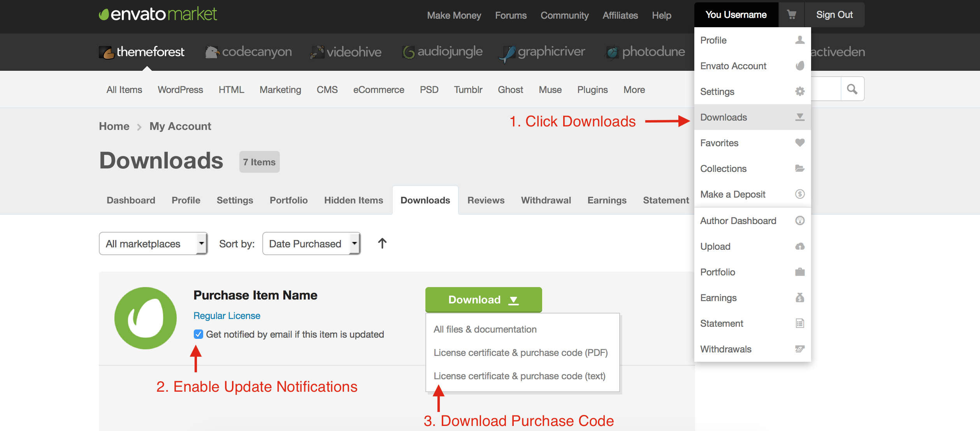Viewport: 980px width, 431px height.
Task: Click the search input field
Action: coord(826,89)
